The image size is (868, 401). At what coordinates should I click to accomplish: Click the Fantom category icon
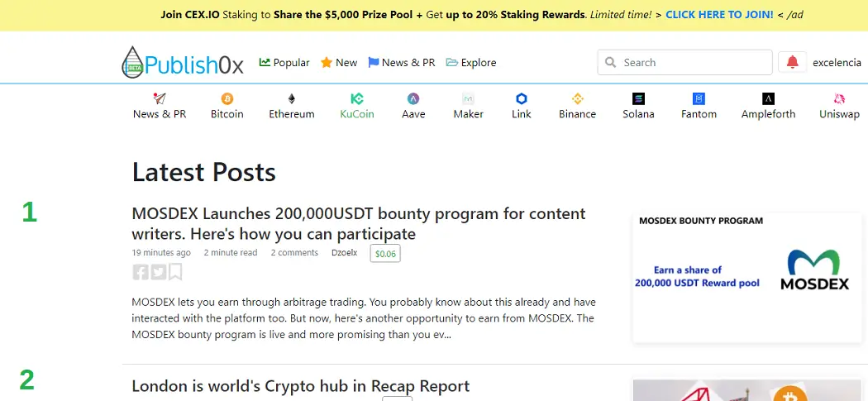point(699,98)
